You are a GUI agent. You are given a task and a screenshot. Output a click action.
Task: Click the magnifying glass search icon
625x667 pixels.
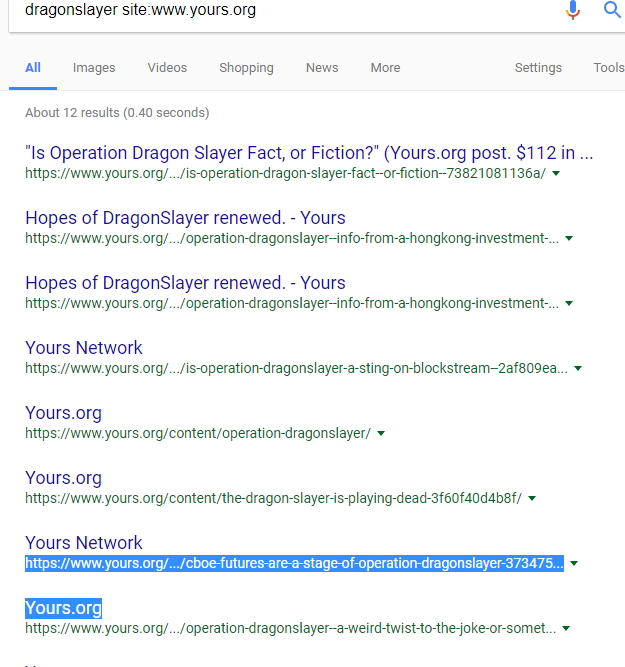coord(612,9)
